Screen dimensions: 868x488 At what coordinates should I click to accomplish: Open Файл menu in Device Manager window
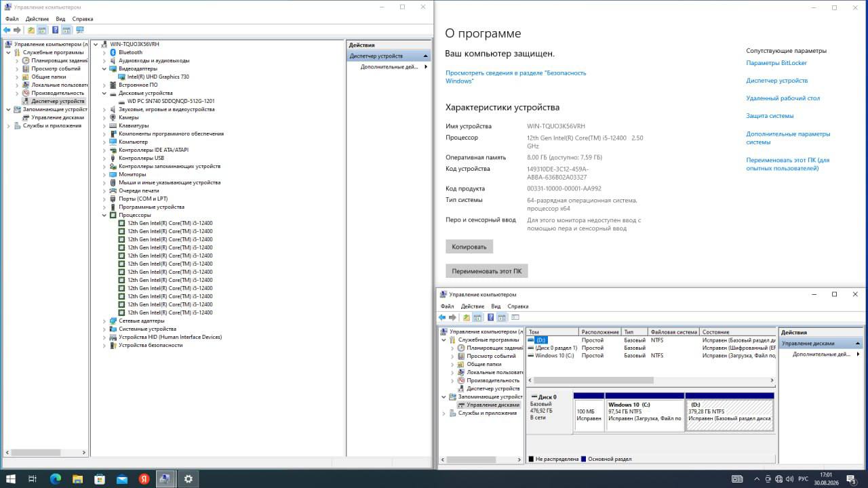pos(12,19)
